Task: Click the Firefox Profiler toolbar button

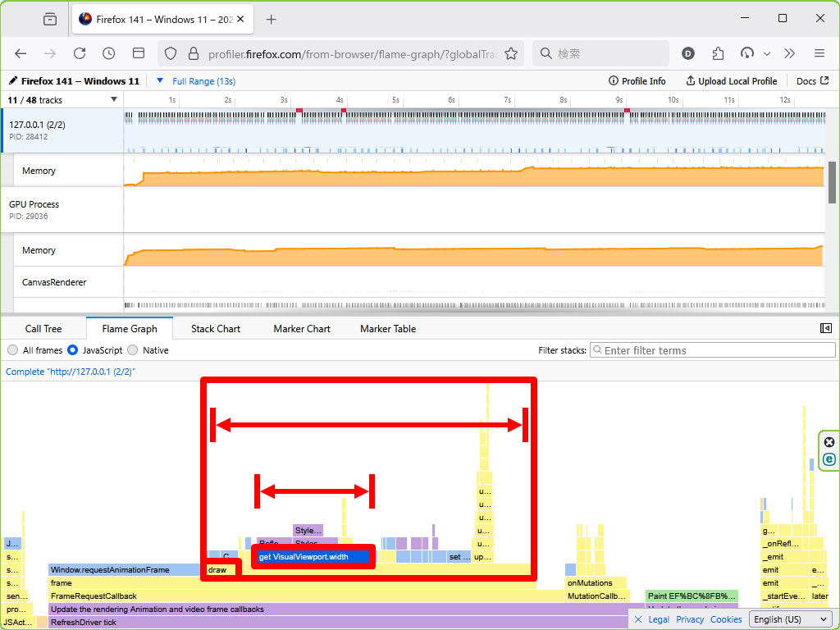Action: tap(746, 53)
